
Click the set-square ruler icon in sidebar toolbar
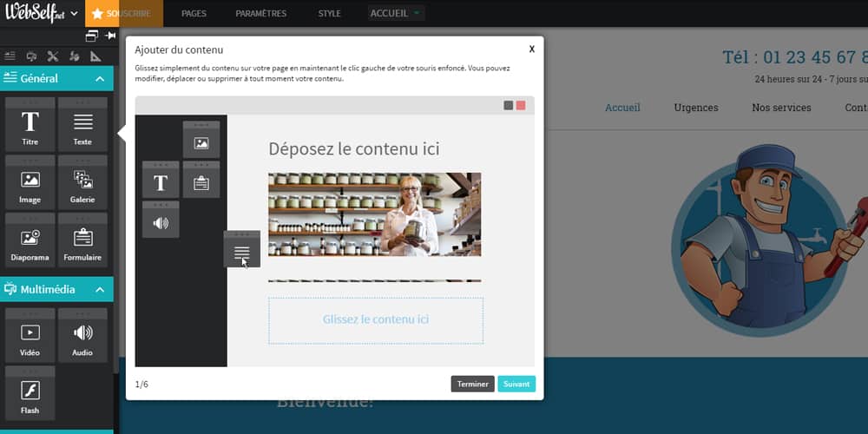point(95,56)
